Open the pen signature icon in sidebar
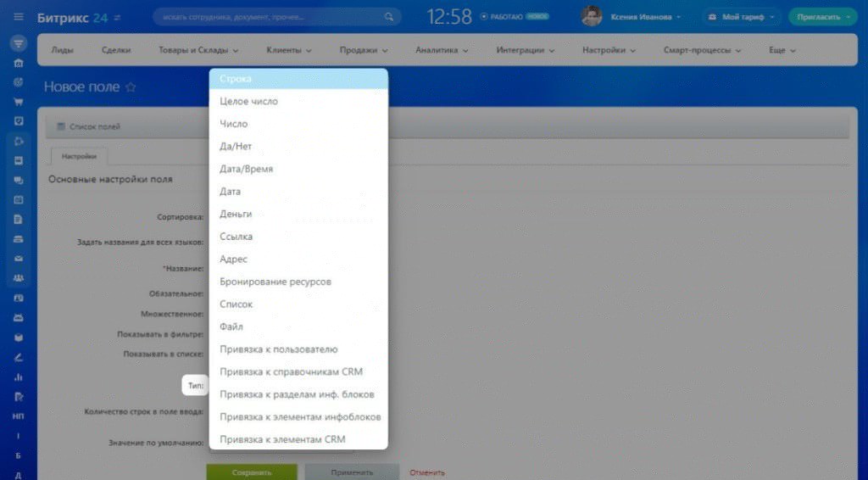The height and width of the screenshot is (480, 868). pos(19,358)
